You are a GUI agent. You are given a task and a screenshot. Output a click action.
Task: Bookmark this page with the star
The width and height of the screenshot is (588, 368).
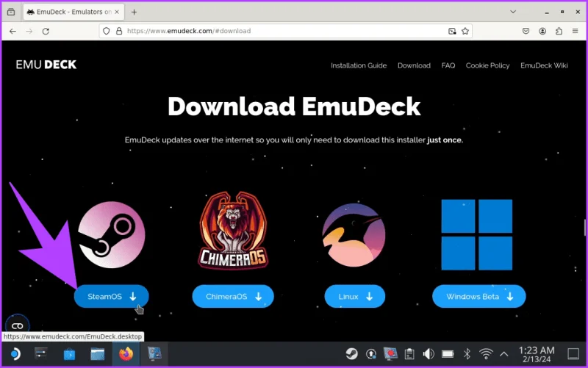(465, 31)
